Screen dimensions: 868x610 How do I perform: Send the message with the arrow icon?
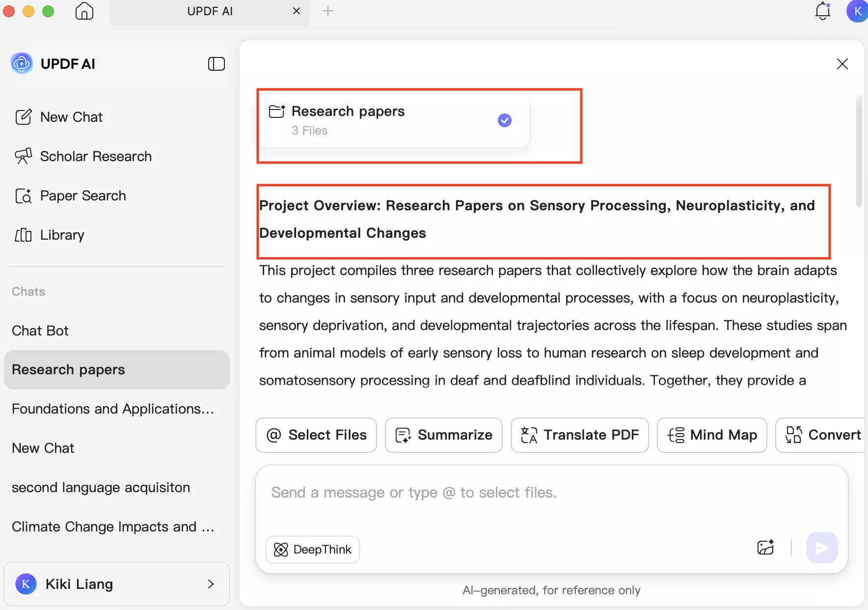[821, 548]
